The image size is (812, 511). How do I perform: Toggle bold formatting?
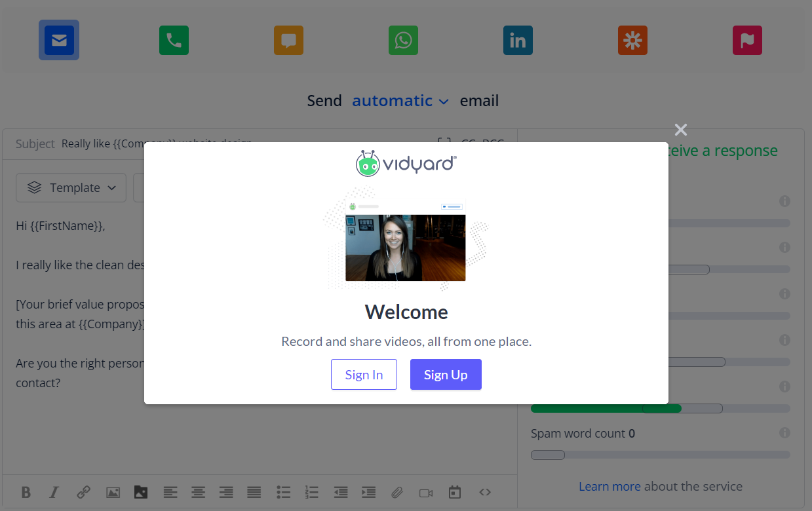point(26,492)
